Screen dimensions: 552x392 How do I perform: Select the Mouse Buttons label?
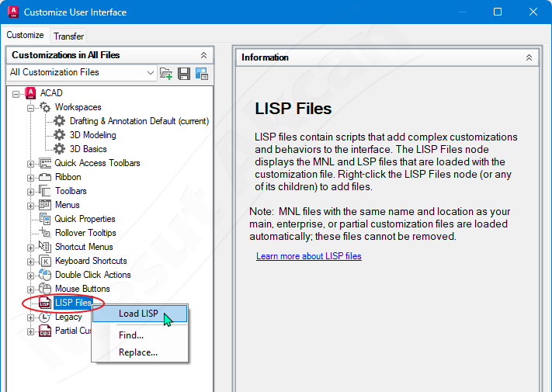click(82, 289)
